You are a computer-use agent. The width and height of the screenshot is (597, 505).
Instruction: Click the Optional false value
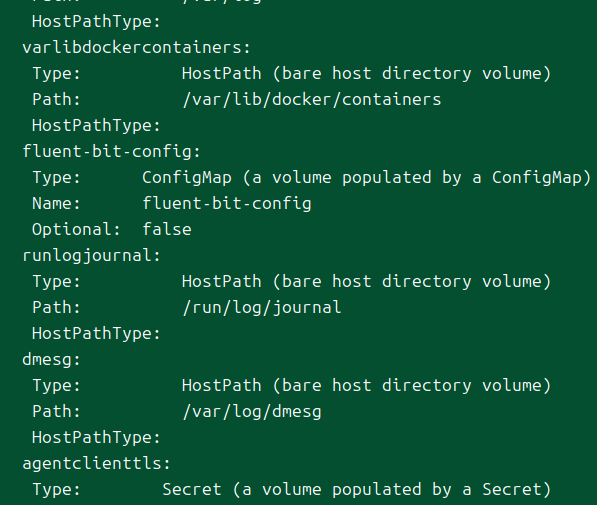click(x=167, y=229)
